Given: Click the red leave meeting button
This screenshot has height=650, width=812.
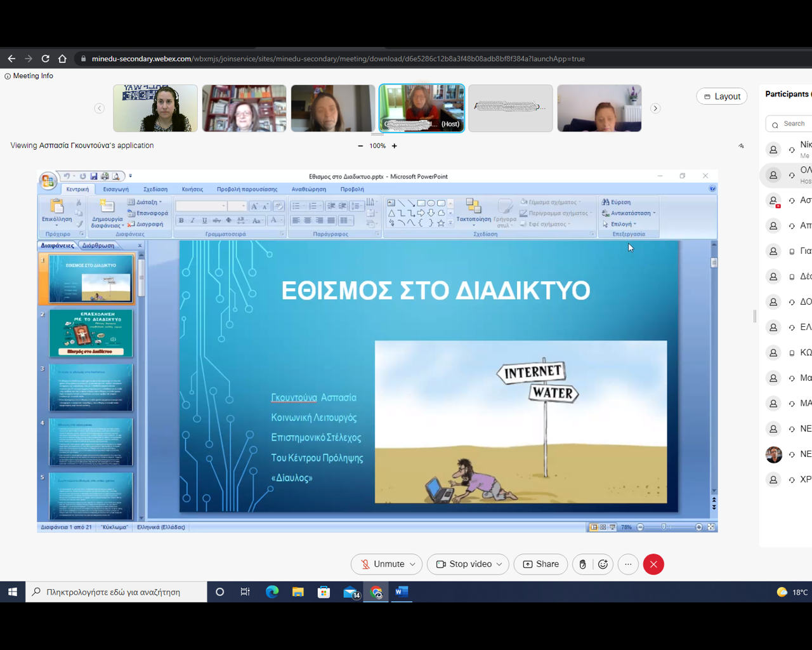Looking at the screenshot, I should click(653, 564).
